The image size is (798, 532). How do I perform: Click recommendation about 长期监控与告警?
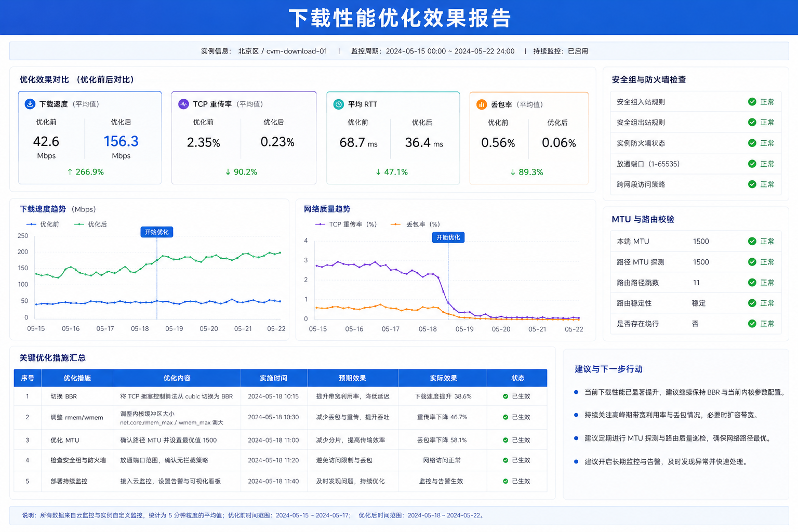pos(667,461)
